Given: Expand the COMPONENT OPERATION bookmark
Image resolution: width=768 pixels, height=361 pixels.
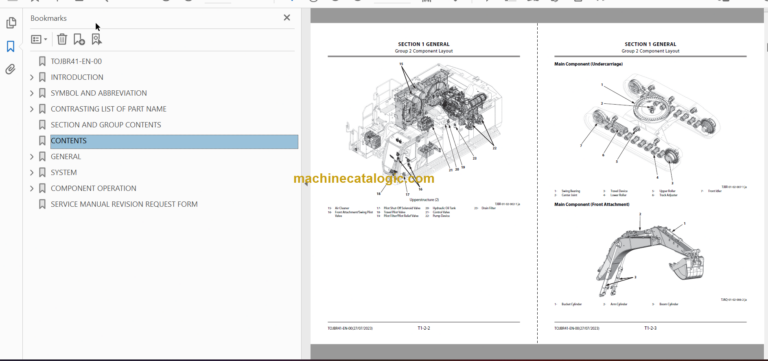Looking at the screenshot, I should coord(32,188).
